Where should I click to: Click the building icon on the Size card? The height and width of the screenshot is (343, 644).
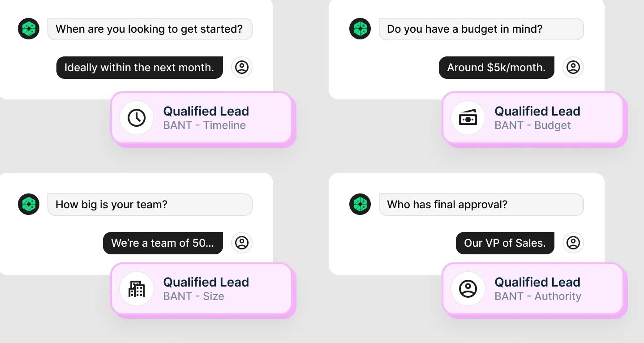tap(137, 289)
